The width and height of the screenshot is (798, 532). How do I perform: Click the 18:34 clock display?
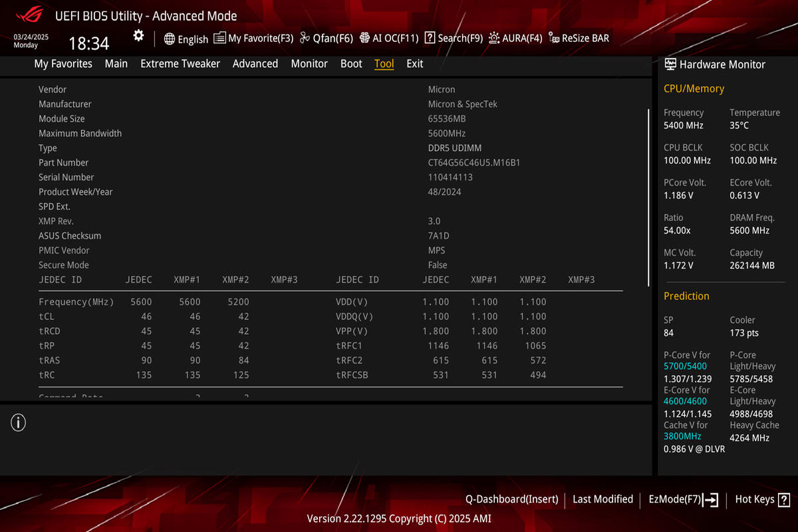coord(89,44)
